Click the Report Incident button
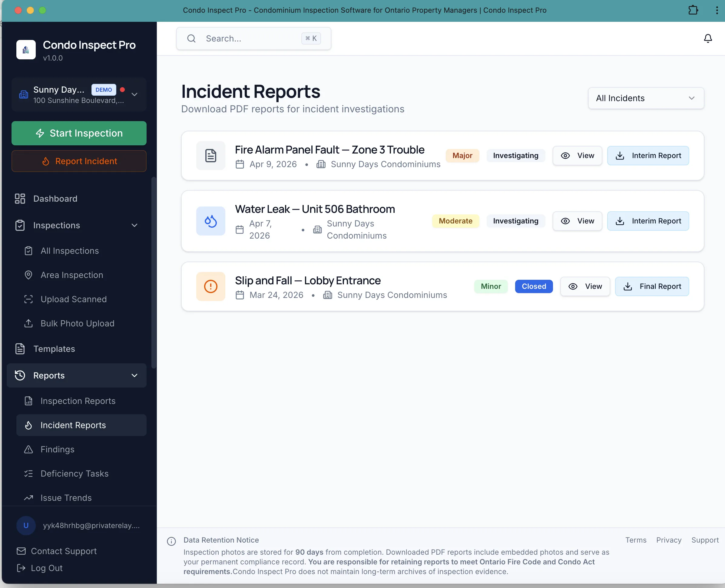 pyautogui.click(x=79, y=161)
